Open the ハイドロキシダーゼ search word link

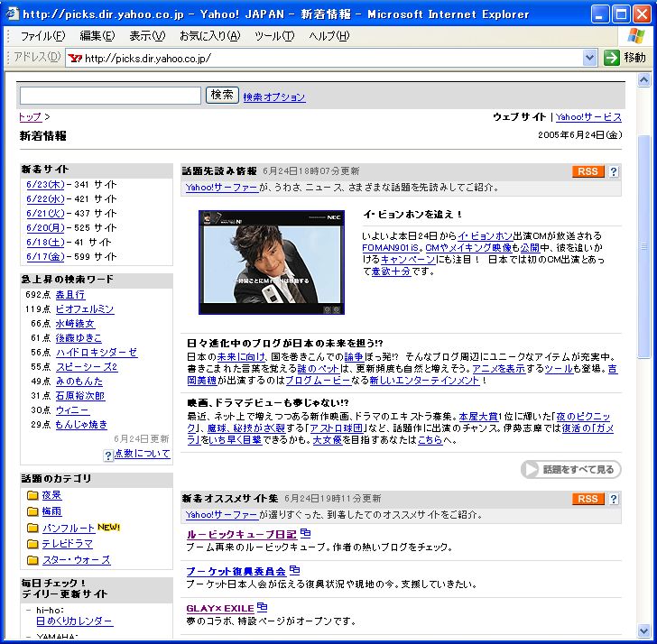[x=97, y=353]
